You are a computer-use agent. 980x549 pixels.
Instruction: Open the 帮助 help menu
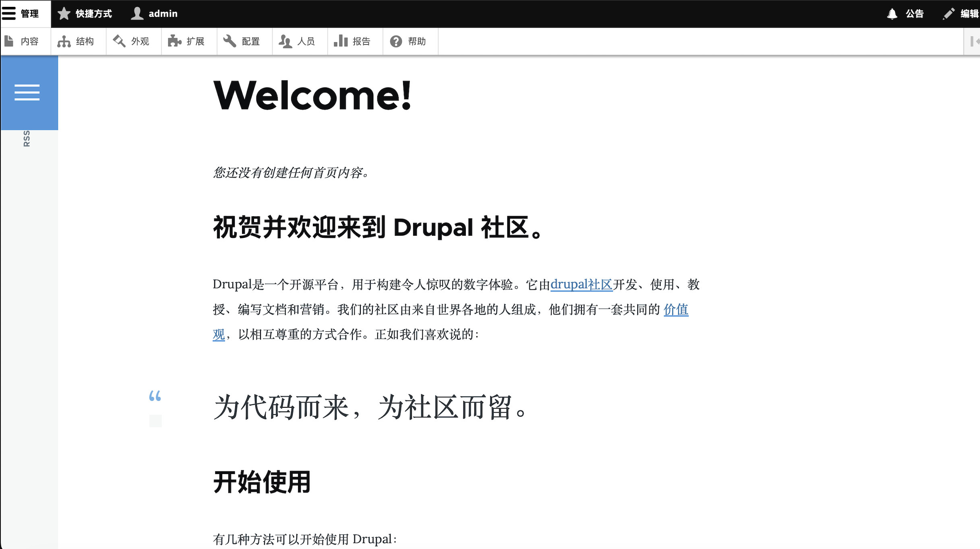[x=410, y=41]
